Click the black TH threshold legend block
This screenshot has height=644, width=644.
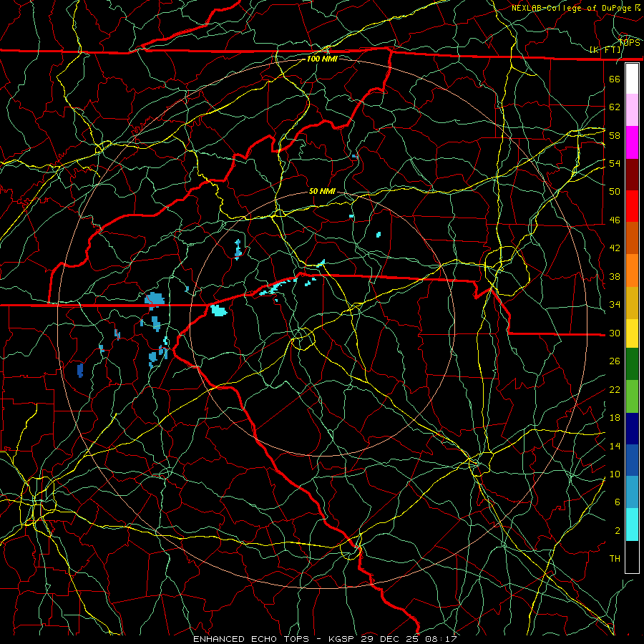[632, 557]
